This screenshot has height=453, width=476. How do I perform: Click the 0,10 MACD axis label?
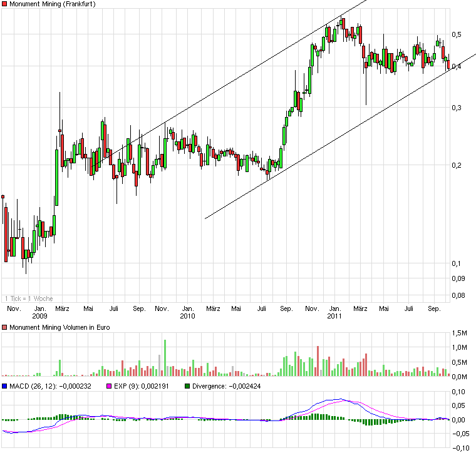click(x=458, y=392)
